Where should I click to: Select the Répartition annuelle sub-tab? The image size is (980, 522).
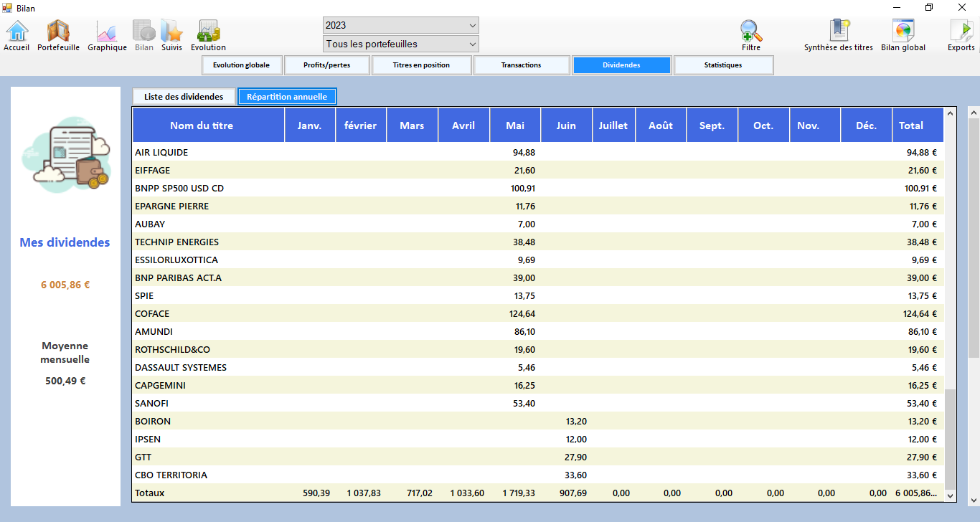coord(287,97)
